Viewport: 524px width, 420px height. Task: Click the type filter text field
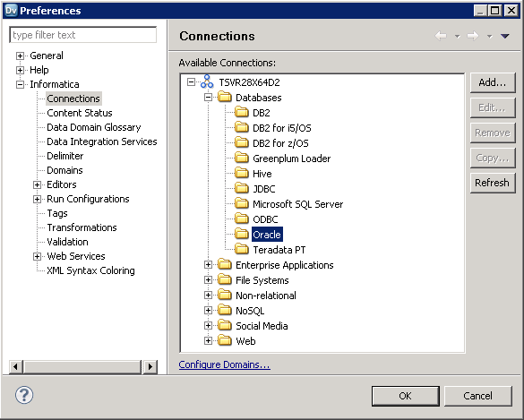point(83,35)
